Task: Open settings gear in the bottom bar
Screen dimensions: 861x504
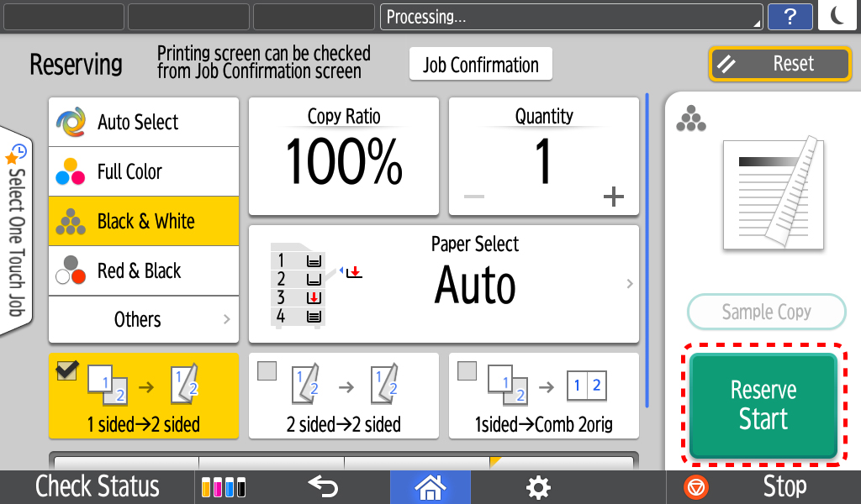Action: [538, 487]
